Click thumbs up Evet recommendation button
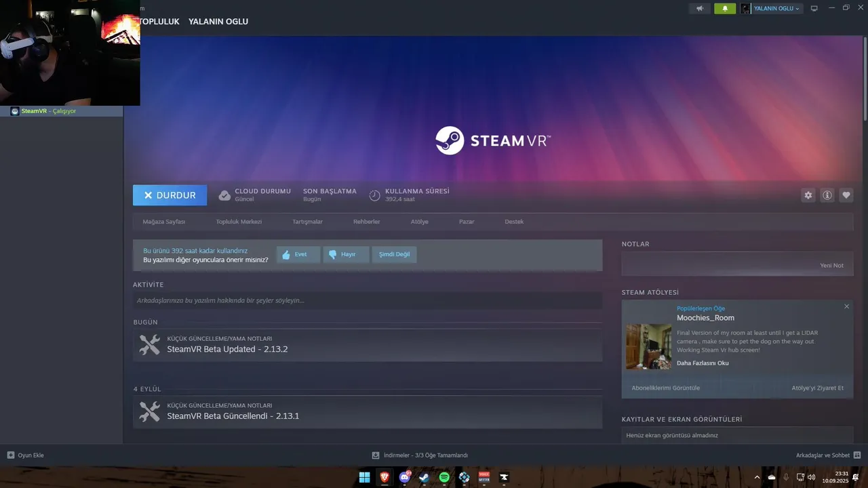The height and width of the screenshot is (488, 868). tap(298, 255)
